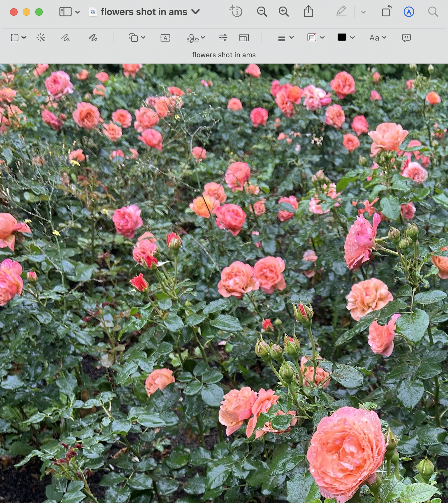This screenshot has width=448, height=503.
Task: Toggle the Markup toolbar
Action: (409, 12)
